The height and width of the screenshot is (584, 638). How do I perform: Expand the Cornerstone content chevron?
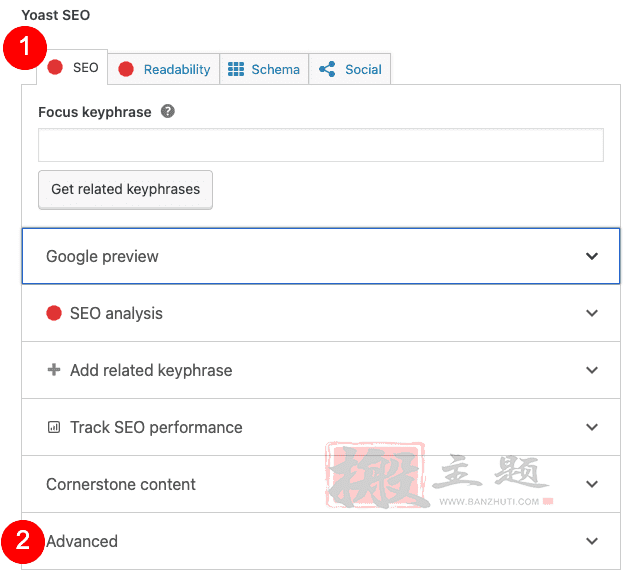pyautogui.click(x=592, y=484)
